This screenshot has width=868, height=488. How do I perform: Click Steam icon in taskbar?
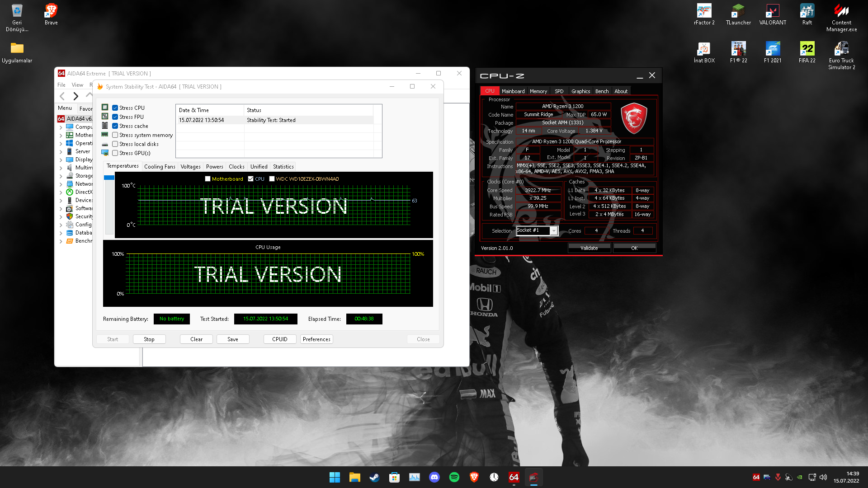click(x=374, y=477)
